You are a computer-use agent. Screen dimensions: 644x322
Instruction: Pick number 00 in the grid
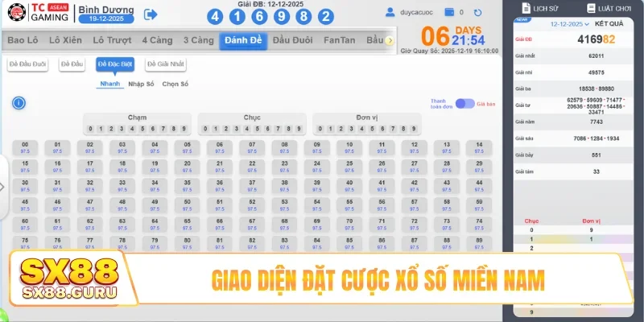point(25,148)
